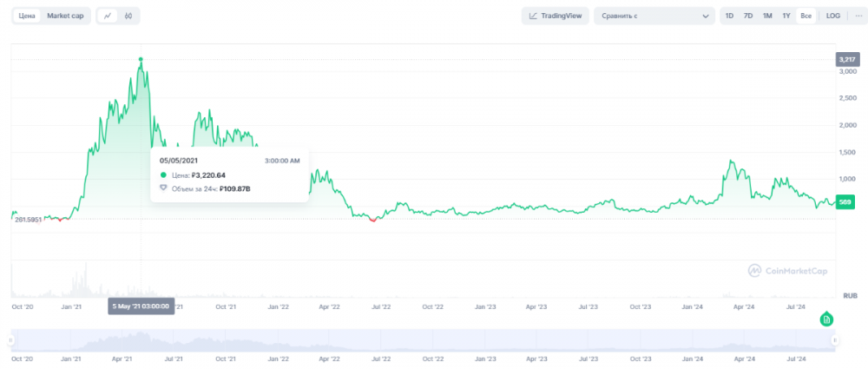The image size is (868, 369).
Task: Set time range to 1D
Action: coord(729,16)
